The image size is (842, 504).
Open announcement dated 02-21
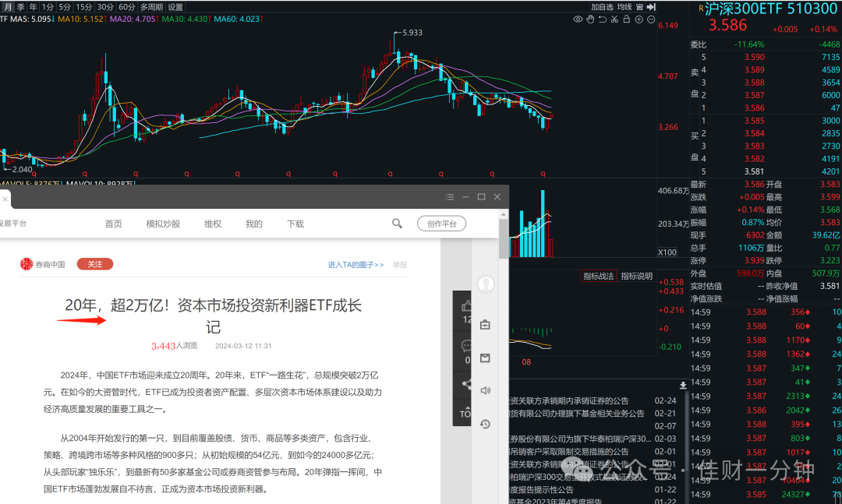point(593,414)
